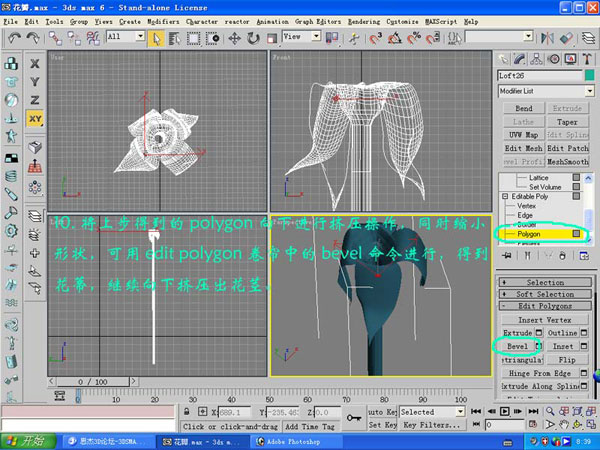Restrict to X axis constraint
Screen dimensions: 600x450
[35, 64]
